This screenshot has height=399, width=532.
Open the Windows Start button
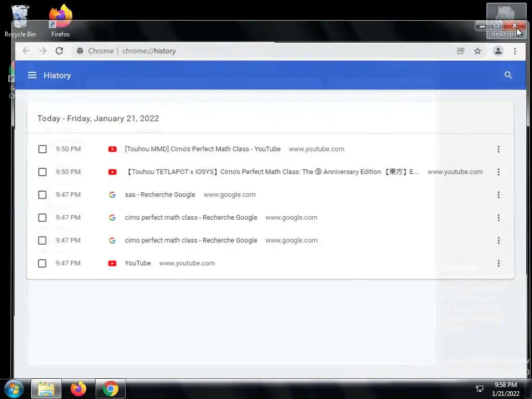tap(14, 389)
